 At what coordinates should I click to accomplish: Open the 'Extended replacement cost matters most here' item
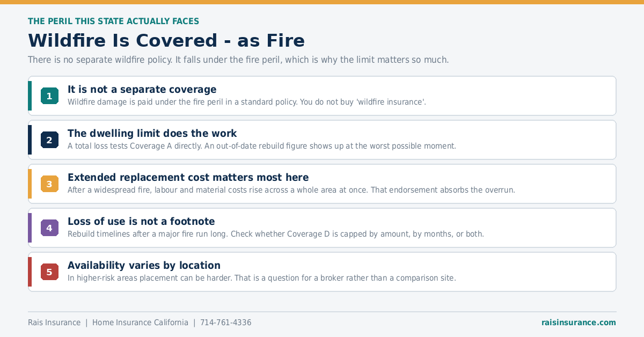point(322,184)
